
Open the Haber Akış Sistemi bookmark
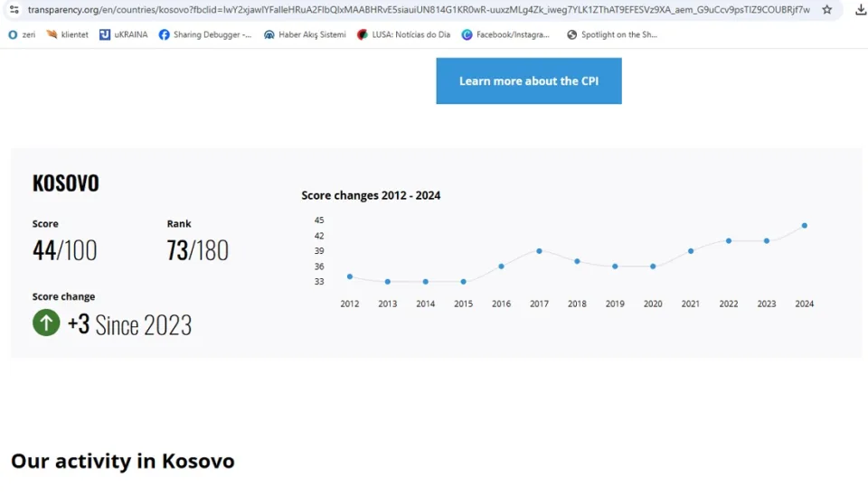pos(305,34)
